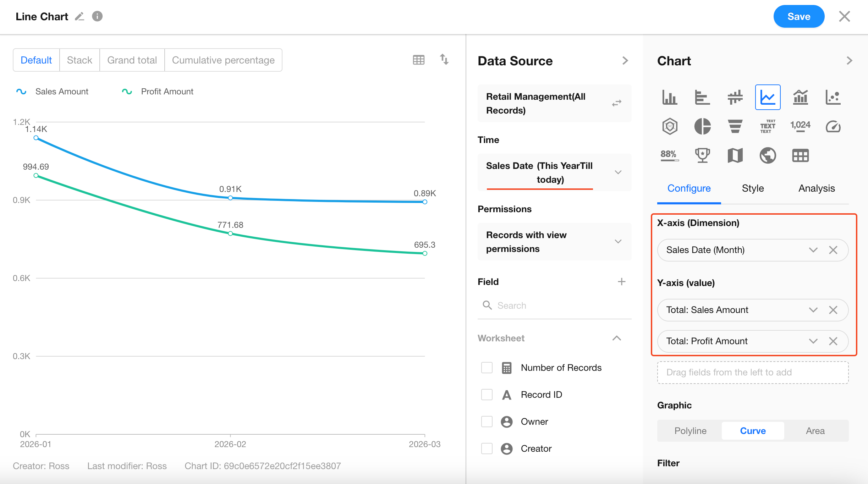Viewport: 868px width, 484px height.
Task: Collapse the Worksheet field list
Action: tap(617, 338)
